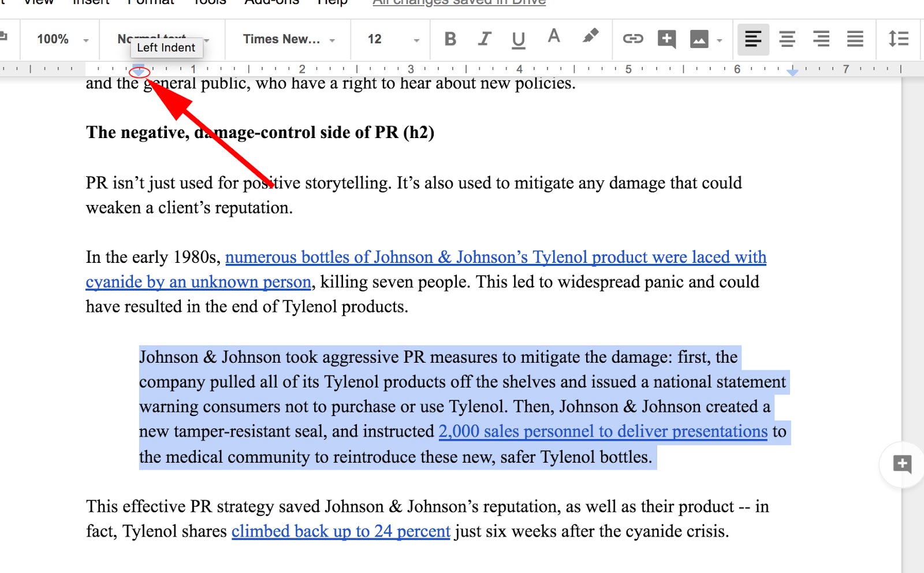Add a comment with the comment icon

[666, 40]
